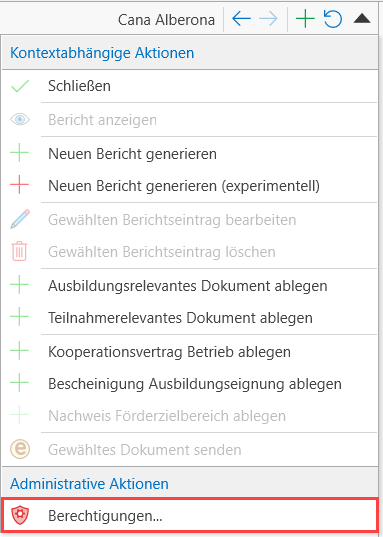Click the red shield Berechtigungen icon
383x537 pixels.
[x=20, y=516]
